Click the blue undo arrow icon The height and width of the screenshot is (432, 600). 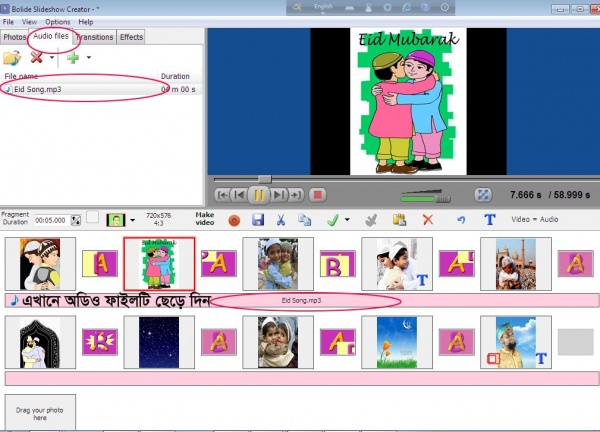pyautogui.click(x=461, y=220)
